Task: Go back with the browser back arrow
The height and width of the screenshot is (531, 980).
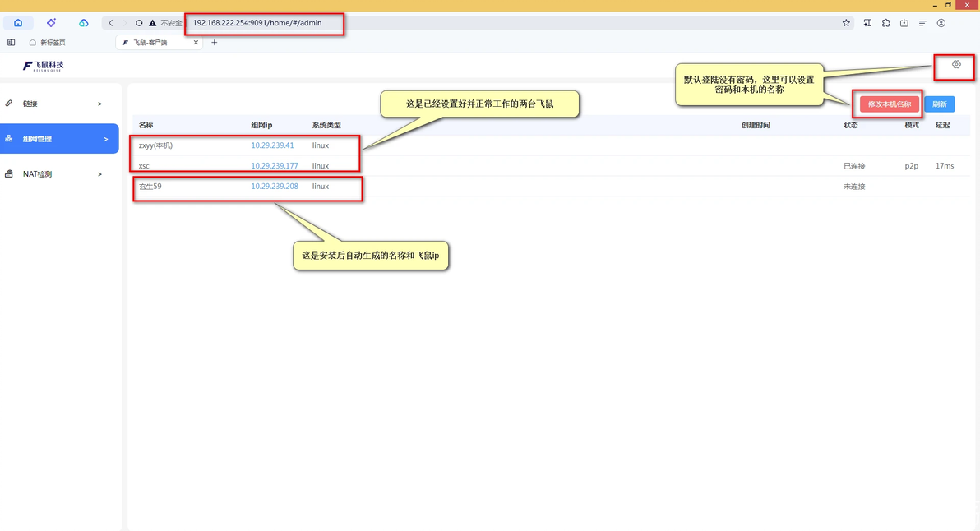Action: click(111, 23)
